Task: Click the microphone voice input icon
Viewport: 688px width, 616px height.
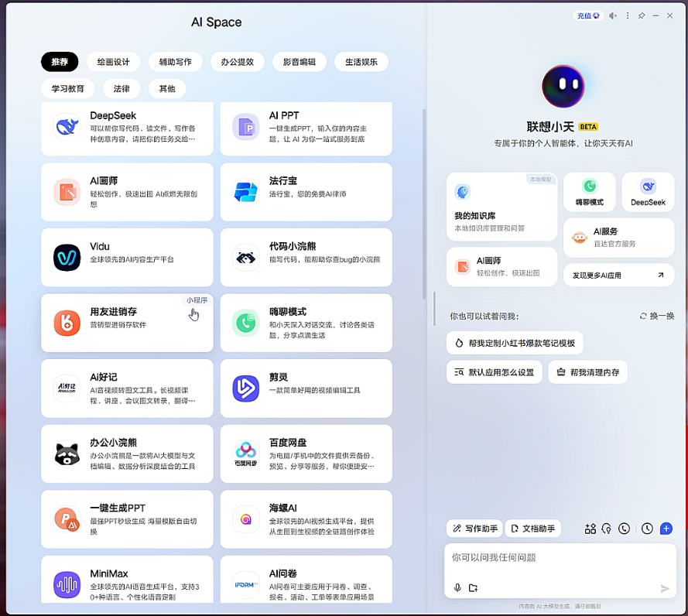Action: click(457, 588)
